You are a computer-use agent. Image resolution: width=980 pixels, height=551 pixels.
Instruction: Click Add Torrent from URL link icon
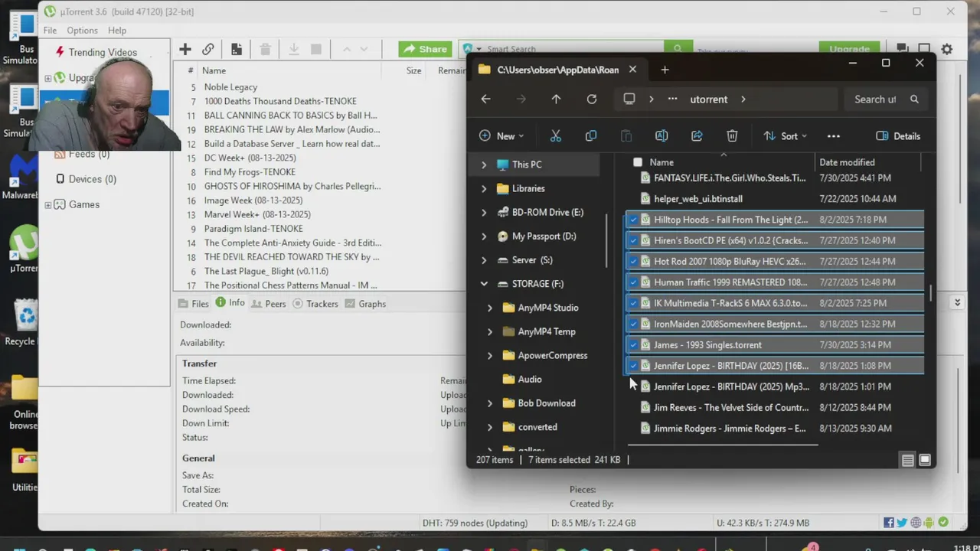click(208, 49)
